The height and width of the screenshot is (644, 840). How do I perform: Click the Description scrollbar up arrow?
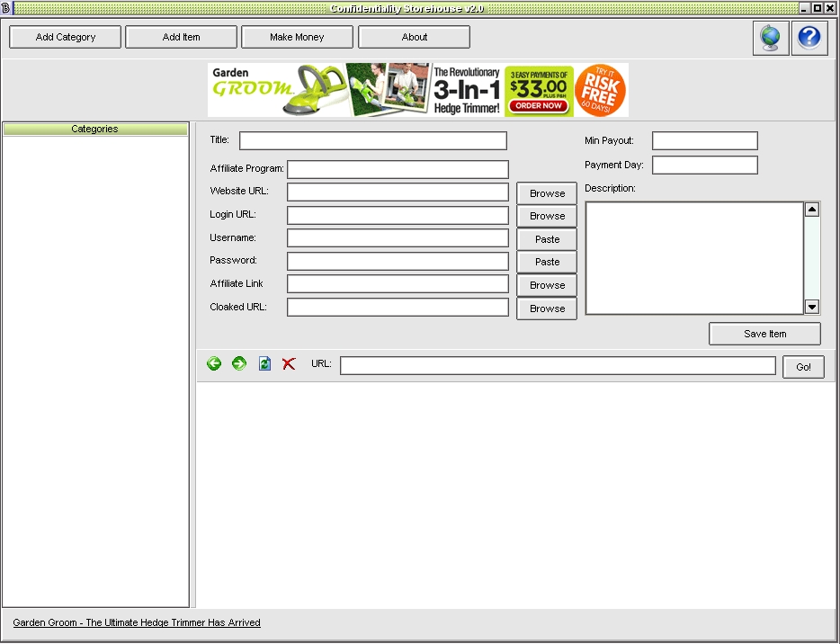coord(812,210)
